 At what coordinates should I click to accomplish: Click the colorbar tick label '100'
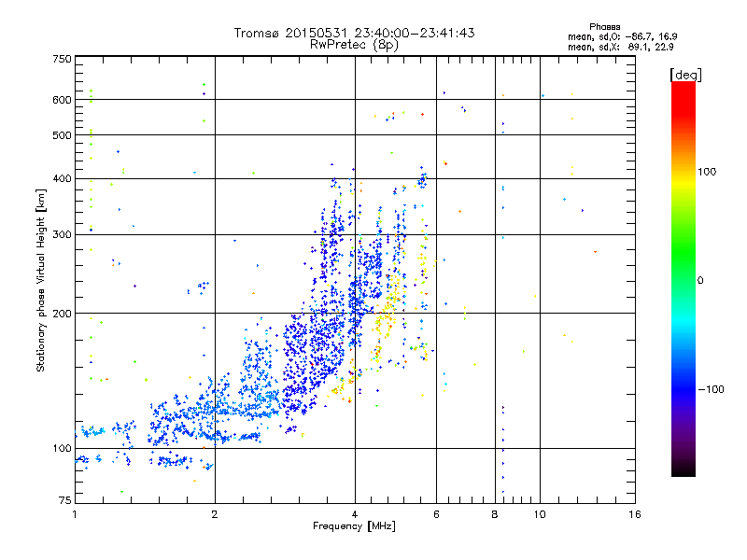pyautogui.click(x=707, y=172)
